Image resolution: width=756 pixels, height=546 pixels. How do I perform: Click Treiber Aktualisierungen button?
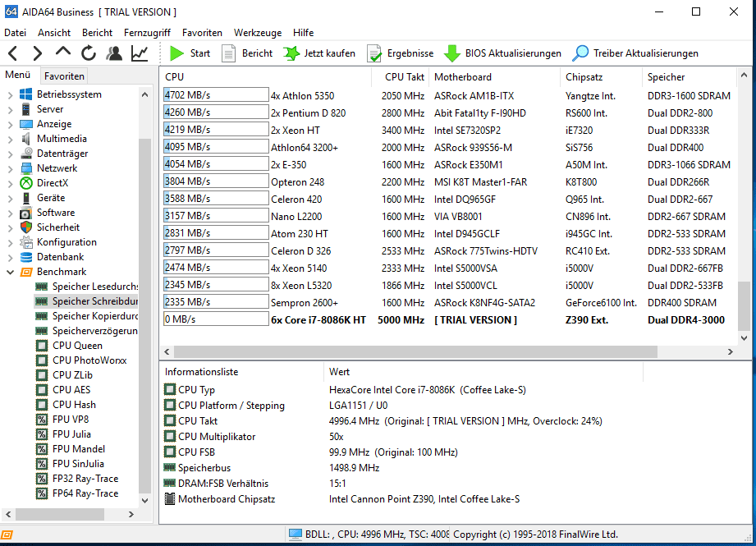click(x=635, y=53)
